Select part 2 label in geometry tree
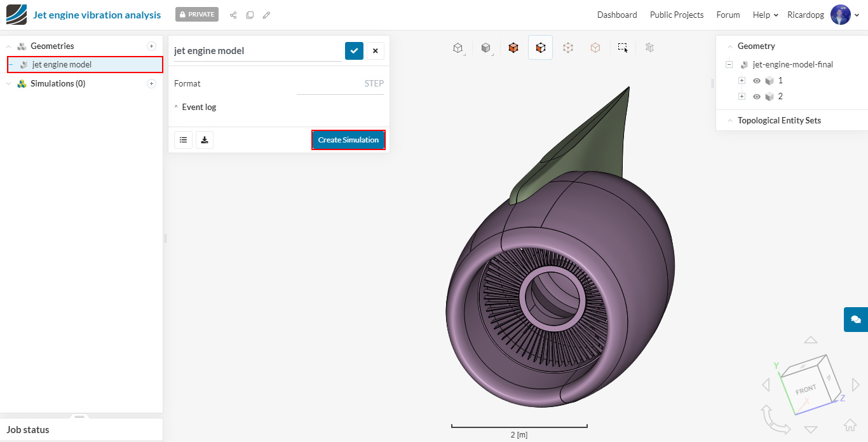 780,97
